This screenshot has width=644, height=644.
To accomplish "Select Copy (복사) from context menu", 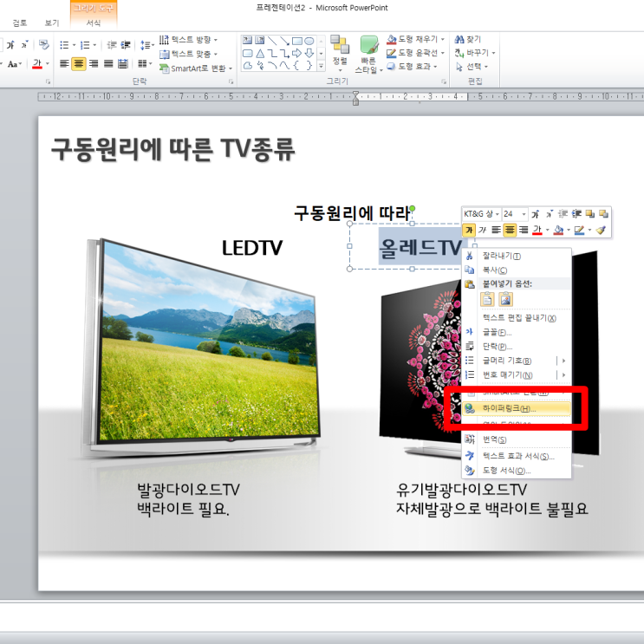I will click(517, 270).
